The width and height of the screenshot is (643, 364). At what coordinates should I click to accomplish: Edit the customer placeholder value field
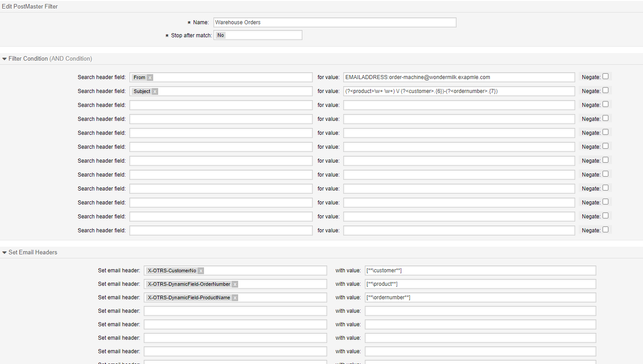click(x=480, y=271)
